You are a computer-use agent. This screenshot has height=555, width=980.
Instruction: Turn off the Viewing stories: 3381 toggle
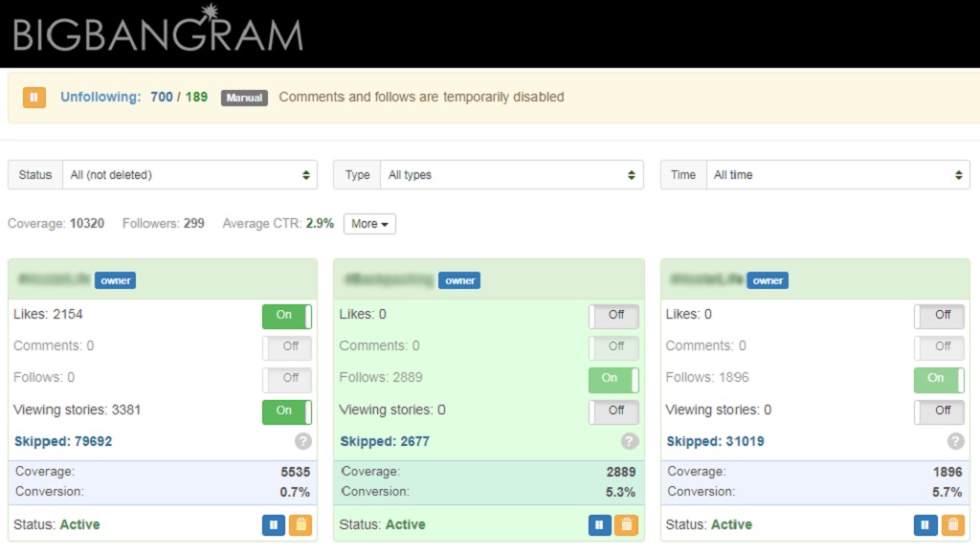(x=287, y=411)
